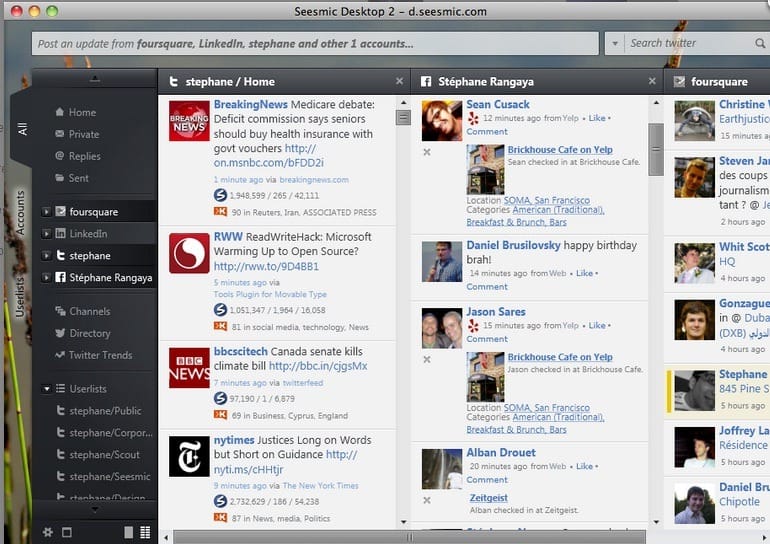Click the bbcscitech username
The height and width of the screenshot is (544, 770).
(x=241, y=352)
